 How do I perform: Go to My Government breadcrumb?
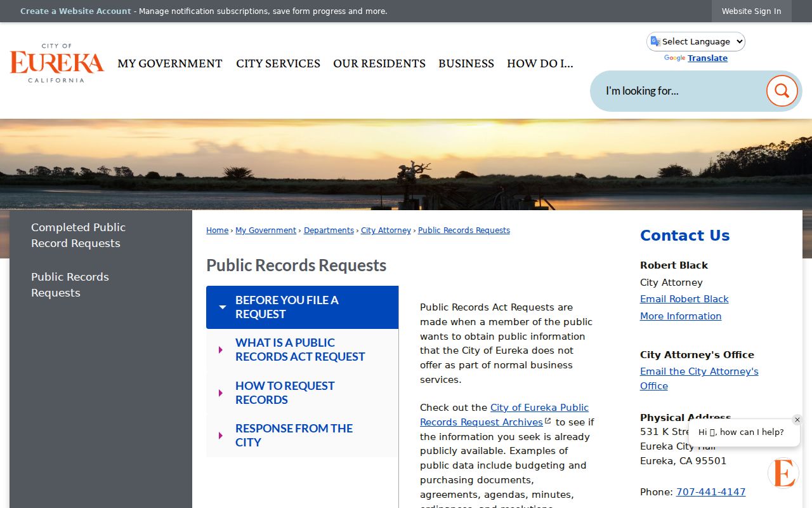point(266,231)
